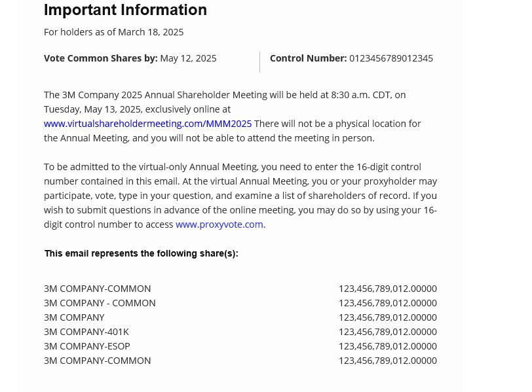Click the last 3M COMPANY-COMMON row in the list
The height and width of the screenshot is (392, 532).
(x=97, y=361)
